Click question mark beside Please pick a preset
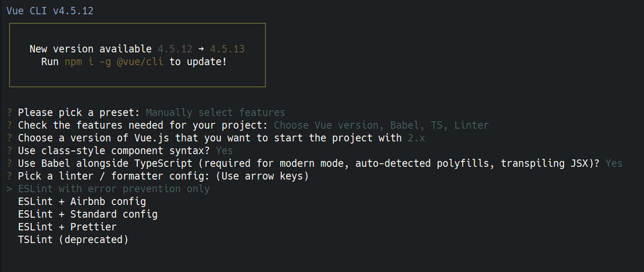The image size is (644, 272). click(9, 112)
